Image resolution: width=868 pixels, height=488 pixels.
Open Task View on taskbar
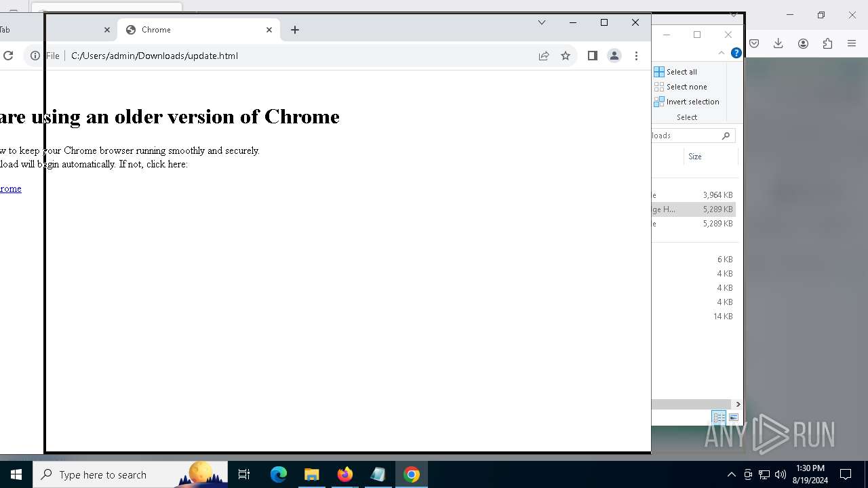244,474
